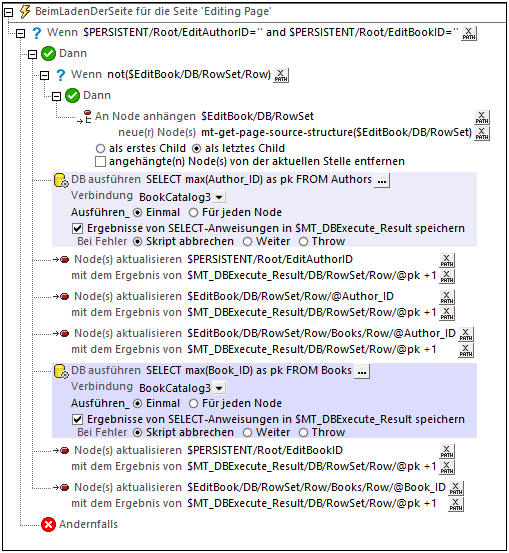
Task: Click XPath icon beside mt-get-page-source-structure expression
Action: click(482, 133)
